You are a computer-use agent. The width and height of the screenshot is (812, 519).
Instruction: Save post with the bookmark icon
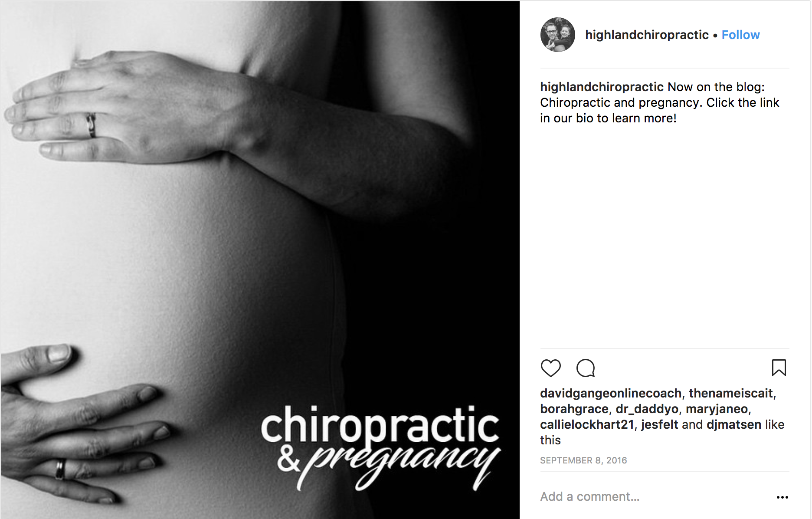[779, 368]
